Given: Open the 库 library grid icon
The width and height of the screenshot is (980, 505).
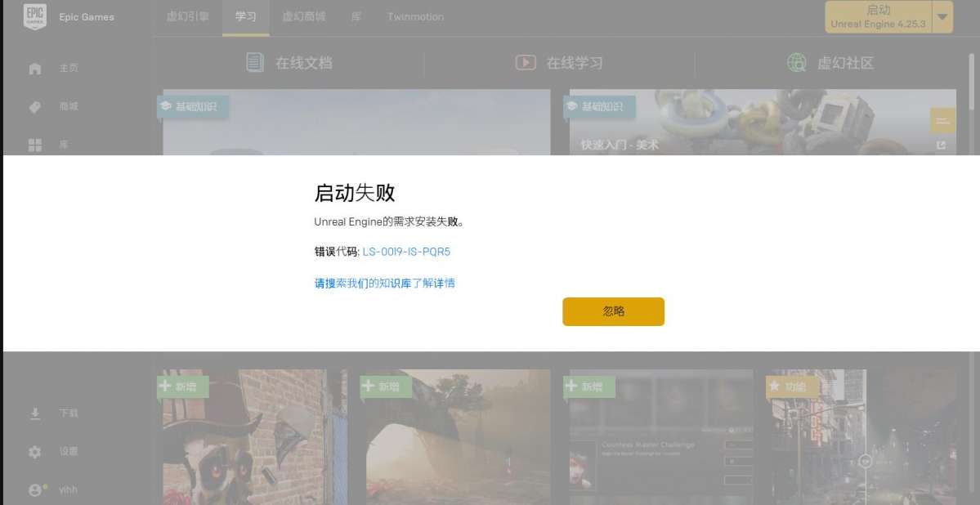Looking at the screenshot, I should tap(35, 145).
